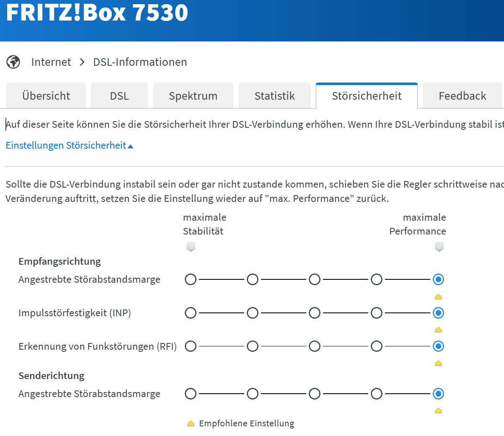504x436 pixels.
Task: Set Senderichtung Störabstandsmarge to maximale Stabilität
Action: 191,394
